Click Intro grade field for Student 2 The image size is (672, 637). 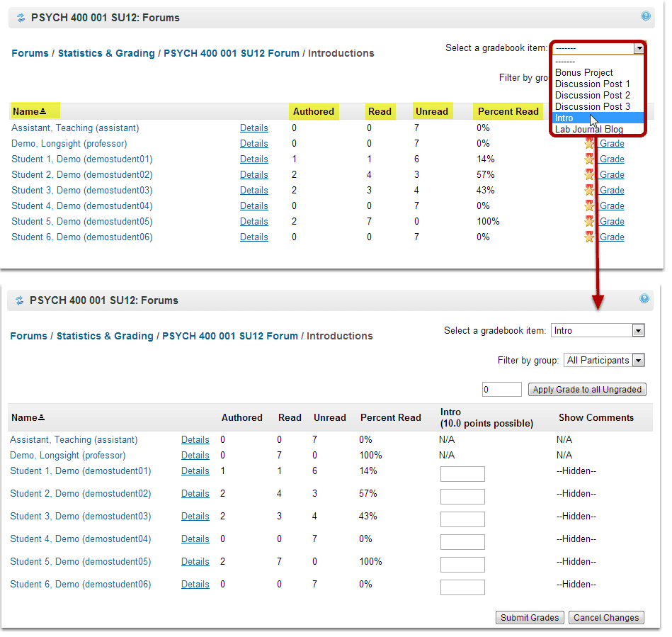click(462, 497)
